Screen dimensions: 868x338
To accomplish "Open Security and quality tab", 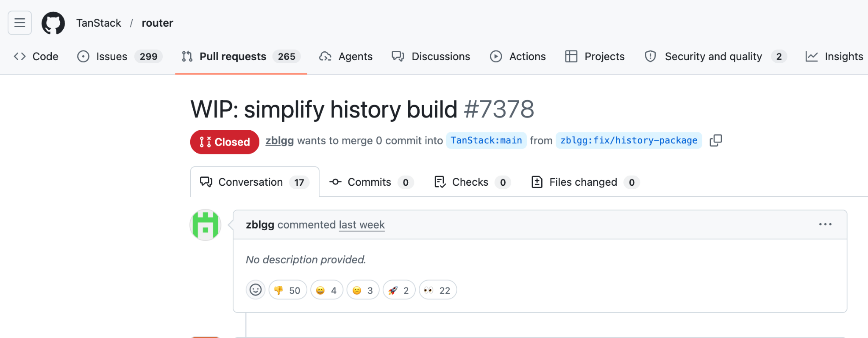I will click(x=715, y=56).
